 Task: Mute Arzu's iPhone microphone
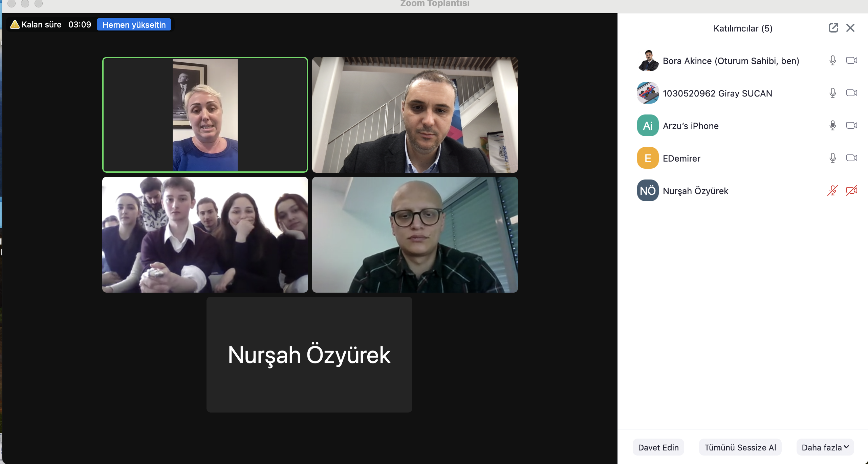pyautogui.click(x=833, y=126)
